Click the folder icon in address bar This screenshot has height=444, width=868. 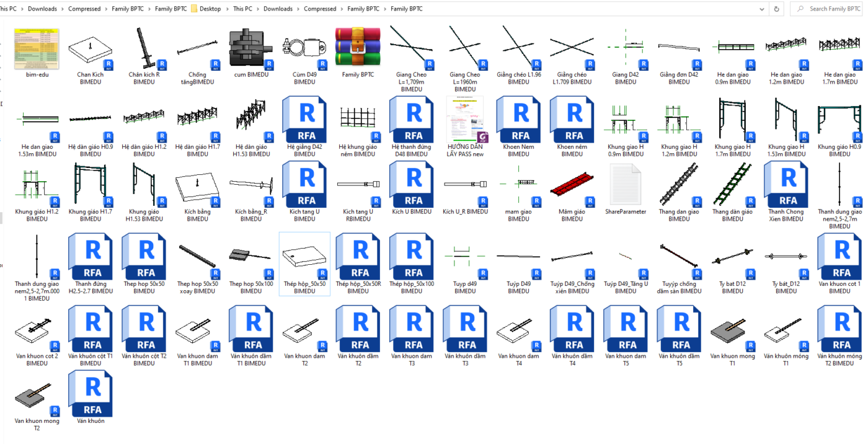pyautogui.click(x=194, y=9)
